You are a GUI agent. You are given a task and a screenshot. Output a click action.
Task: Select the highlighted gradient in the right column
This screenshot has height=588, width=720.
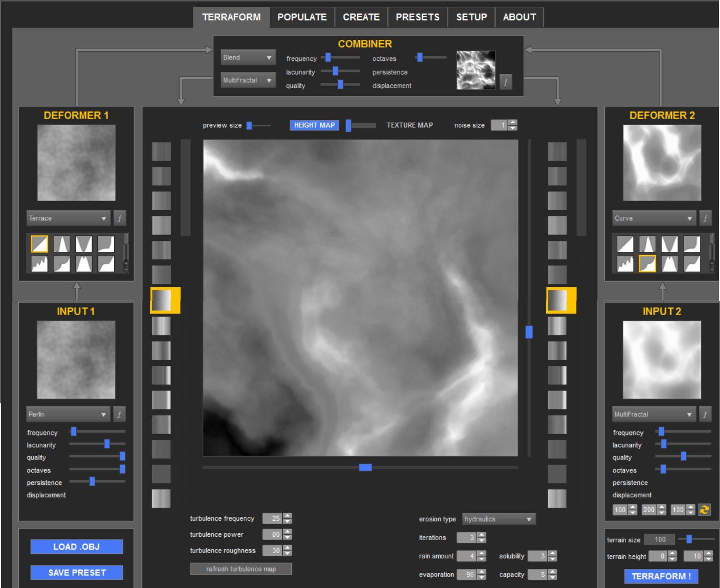(x=561, y=301)
